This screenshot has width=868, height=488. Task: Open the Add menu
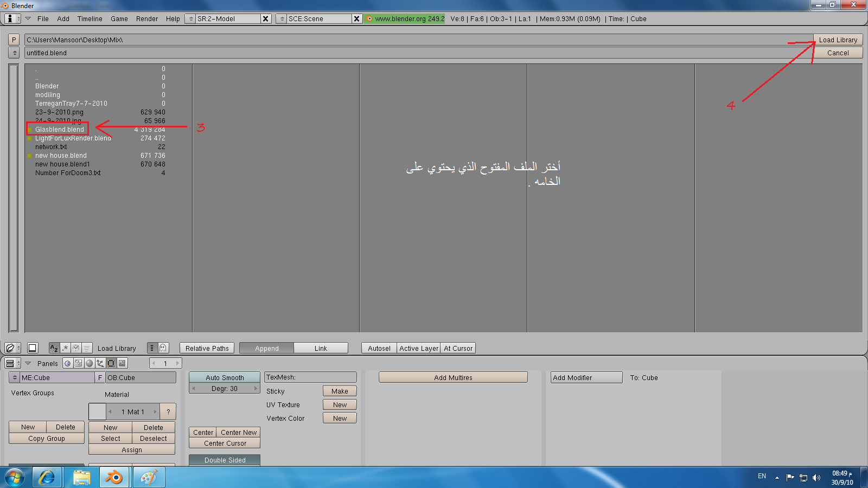coord(63,18)
